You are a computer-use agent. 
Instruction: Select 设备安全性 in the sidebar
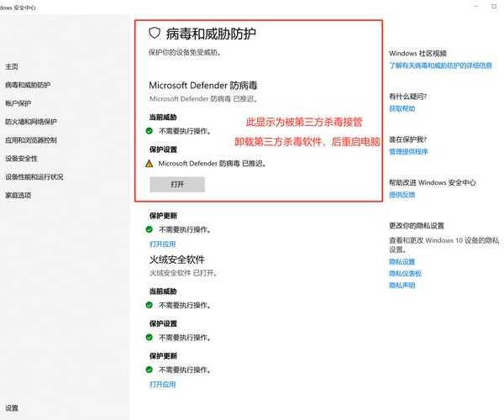[x=21, y=159]
